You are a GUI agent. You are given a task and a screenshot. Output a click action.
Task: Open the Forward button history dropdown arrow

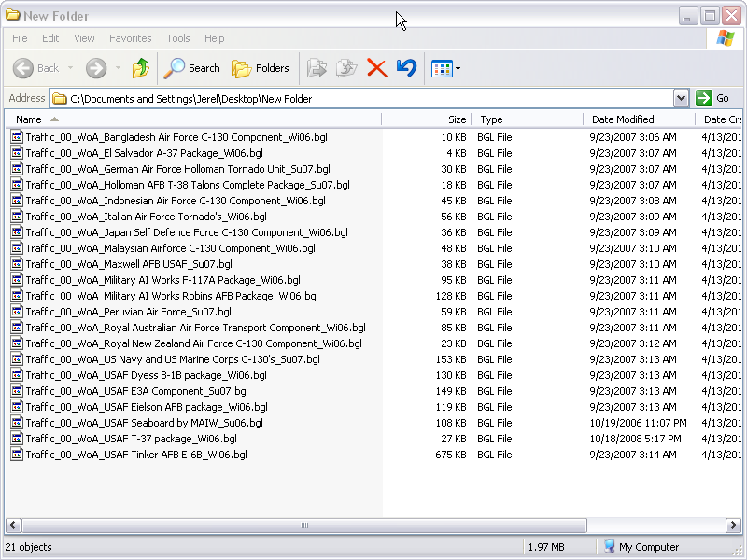pyautogui.click(x=118, y=68)
